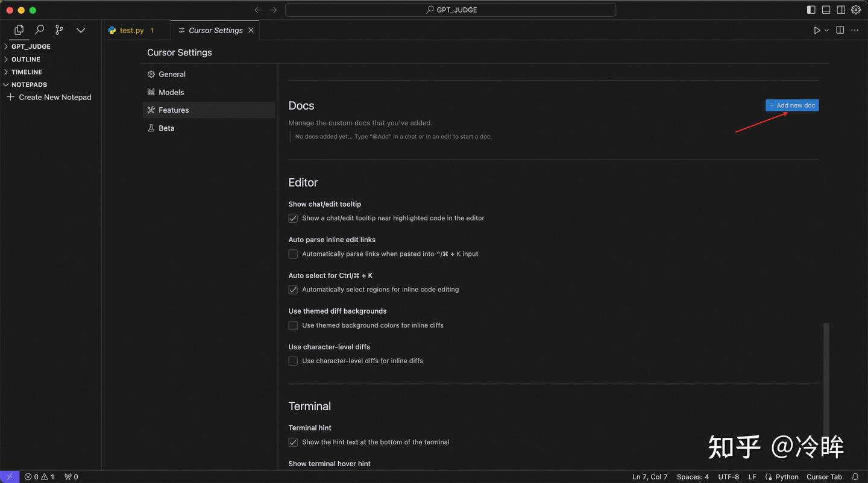This screenshot has height=483, width=868.
Task: Open the editor more actions ellipsis
Action: point(855,30)
